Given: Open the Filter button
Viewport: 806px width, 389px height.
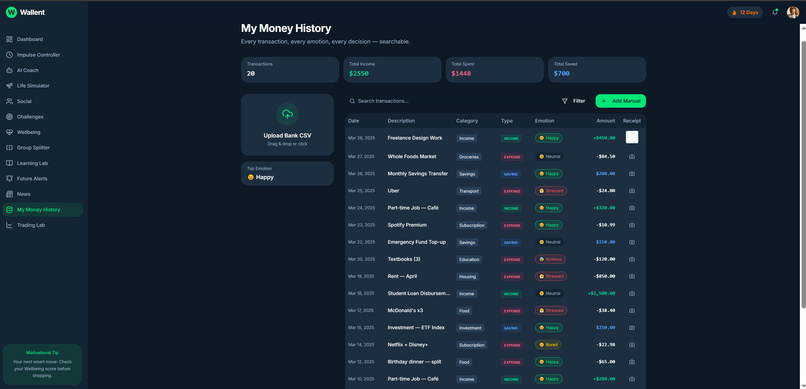Looking at the screenshot, I should click(573, 101).
